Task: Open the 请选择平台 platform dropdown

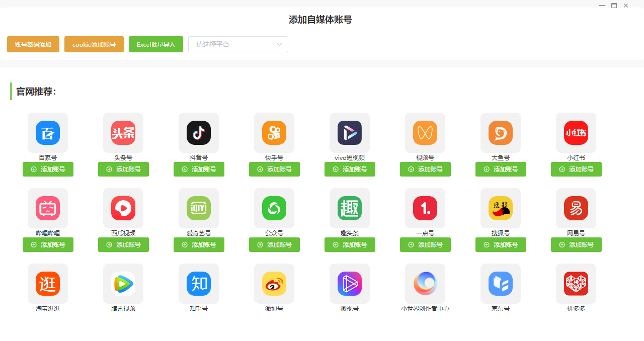Action: pos(238,44)
